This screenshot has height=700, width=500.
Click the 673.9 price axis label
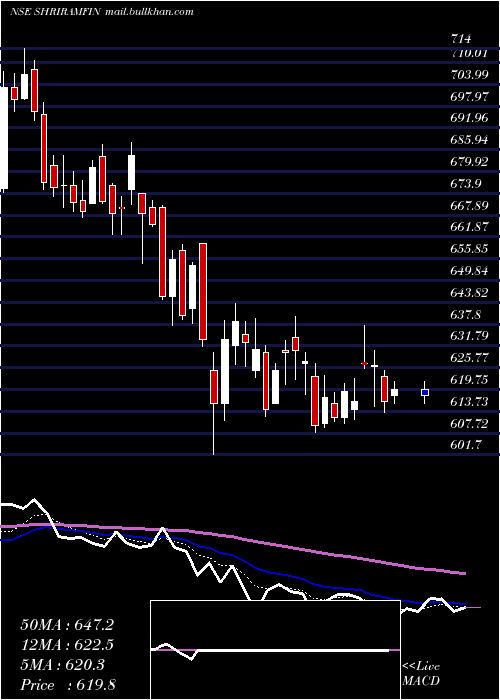coord(466,183)
